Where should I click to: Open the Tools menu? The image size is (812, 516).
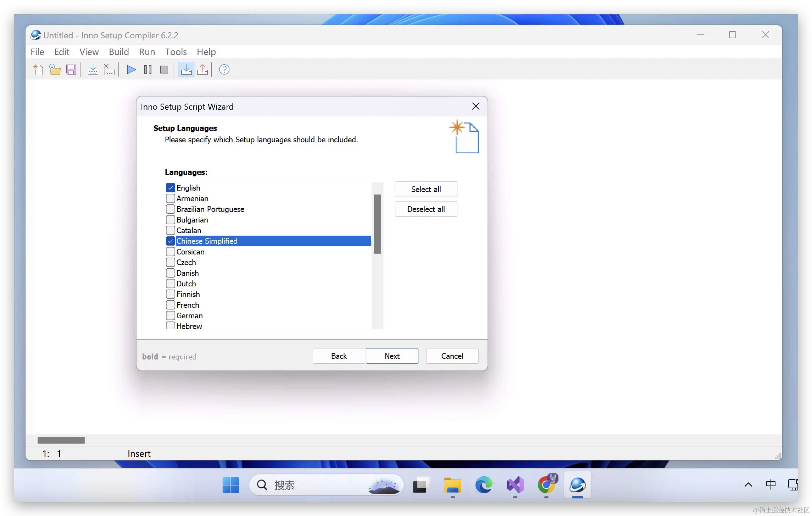(176, 52)
